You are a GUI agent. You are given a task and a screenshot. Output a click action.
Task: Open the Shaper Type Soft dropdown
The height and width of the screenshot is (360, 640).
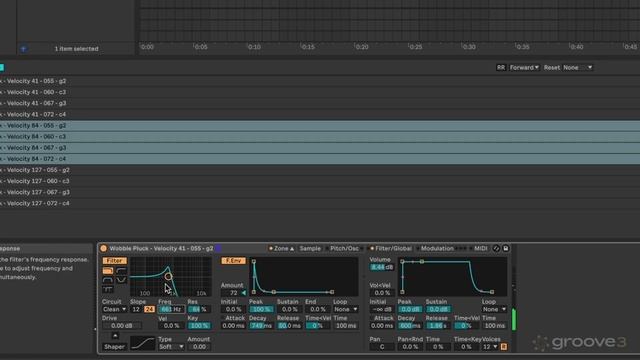(x=171, y=347)
